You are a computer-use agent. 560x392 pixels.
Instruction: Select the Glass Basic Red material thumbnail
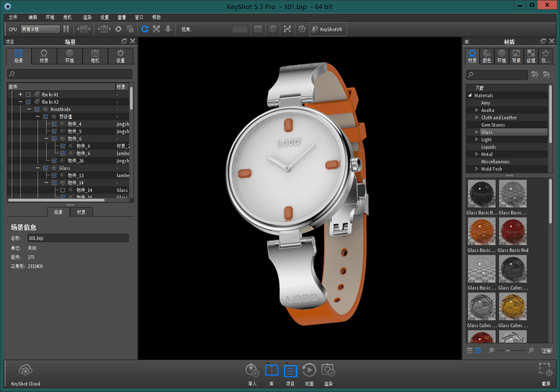pyautogui.click(x=512, y=231)
